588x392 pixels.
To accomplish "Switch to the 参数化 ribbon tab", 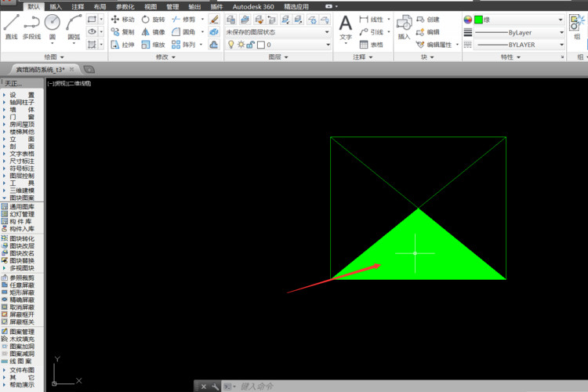I will click(x=125, y=7).
